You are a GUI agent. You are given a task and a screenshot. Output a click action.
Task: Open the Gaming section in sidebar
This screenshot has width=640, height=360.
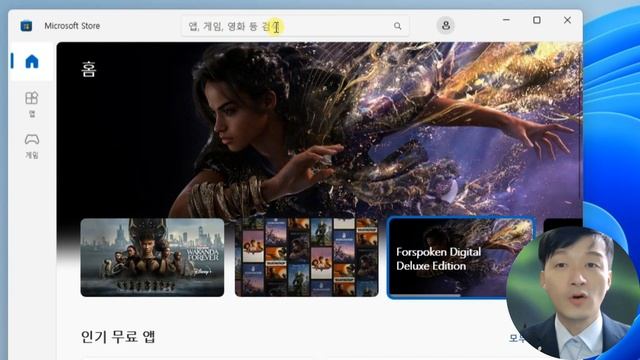[31, 146]
